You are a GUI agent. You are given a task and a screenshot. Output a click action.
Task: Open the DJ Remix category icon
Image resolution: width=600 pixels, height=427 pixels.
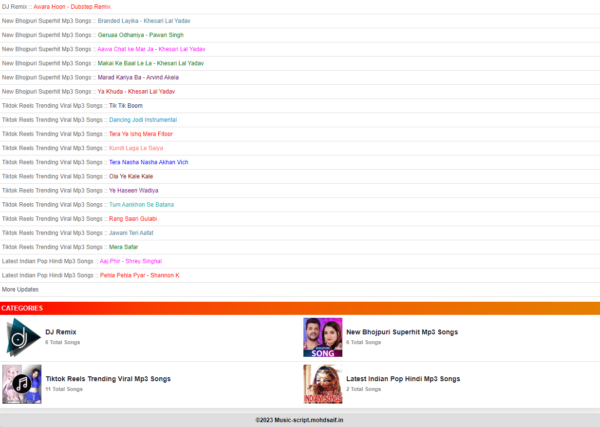coord(23,337)
